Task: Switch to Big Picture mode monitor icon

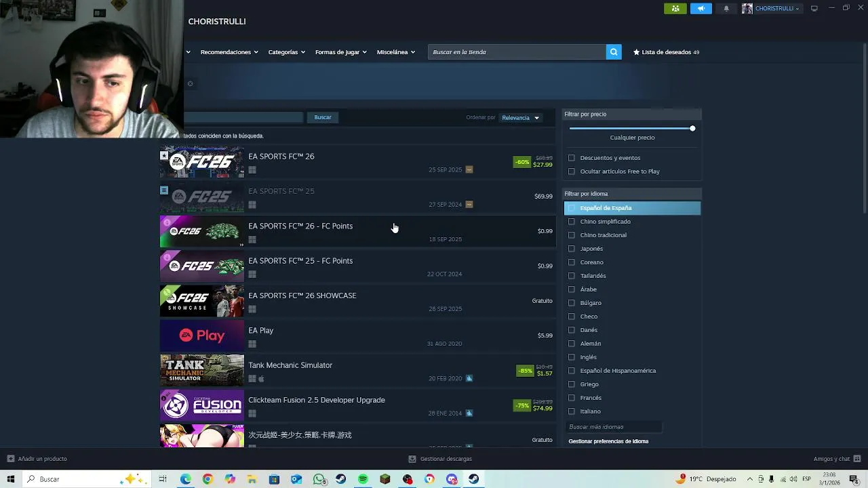Action: (x=814, y=8)
